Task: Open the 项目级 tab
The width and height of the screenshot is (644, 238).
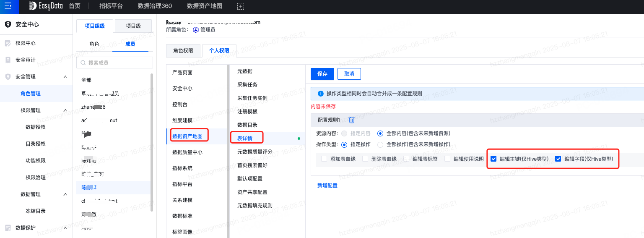Action: [x=133, y=26]
